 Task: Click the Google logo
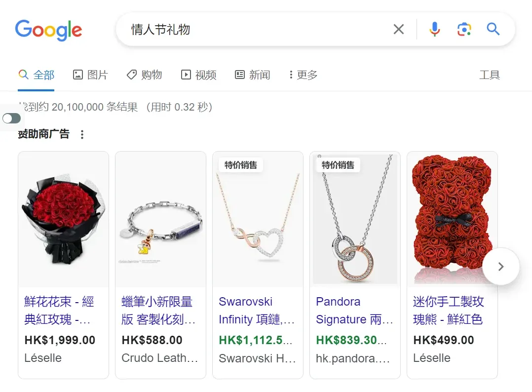click(48, 30)
